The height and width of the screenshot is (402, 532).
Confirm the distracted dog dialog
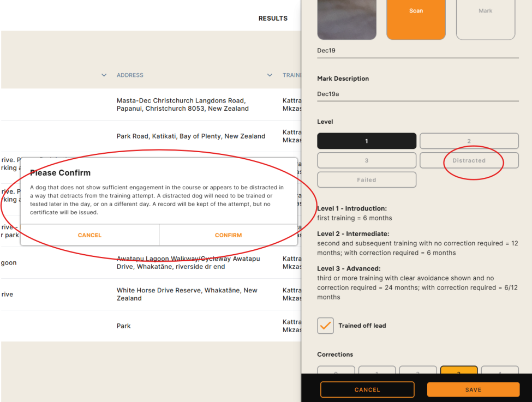pos(228,235)
